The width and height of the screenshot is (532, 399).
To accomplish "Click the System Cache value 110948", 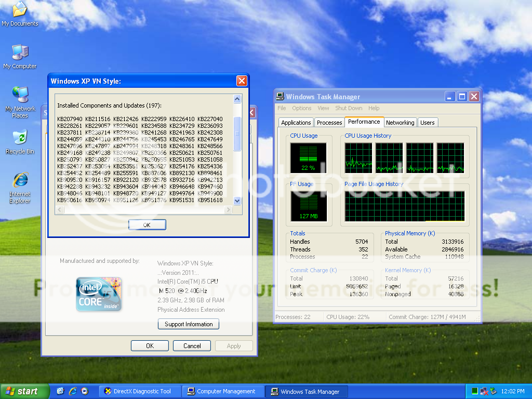I will tap(454, 257).
